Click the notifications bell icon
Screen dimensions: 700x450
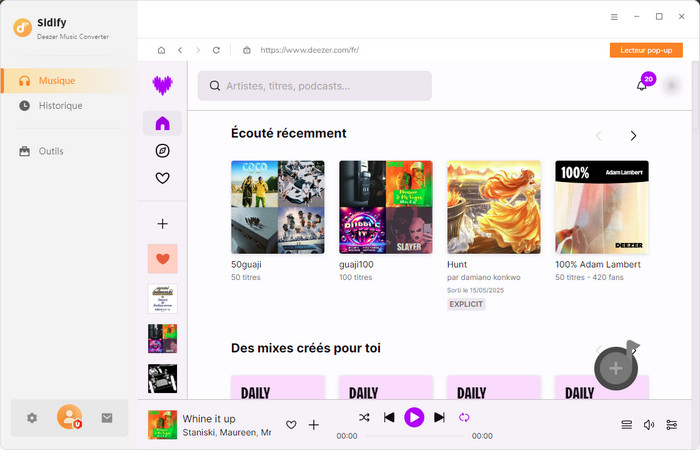642,86
